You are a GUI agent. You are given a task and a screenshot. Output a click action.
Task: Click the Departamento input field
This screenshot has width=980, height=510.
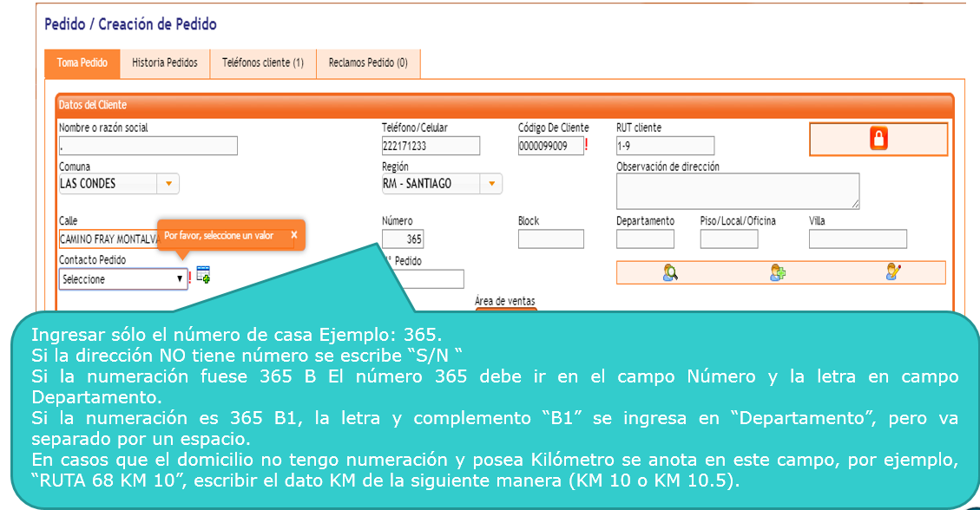click(x=645, y=239)
